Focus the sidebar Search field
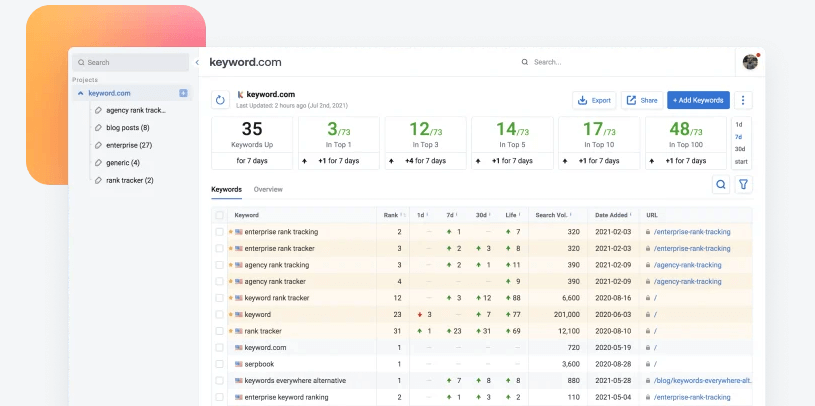 pos(130,62)
